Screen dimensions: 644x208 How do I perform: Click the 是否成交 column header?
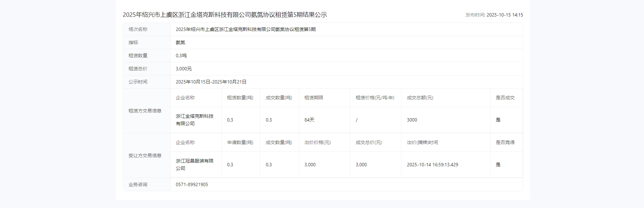[x=505, y=98]
